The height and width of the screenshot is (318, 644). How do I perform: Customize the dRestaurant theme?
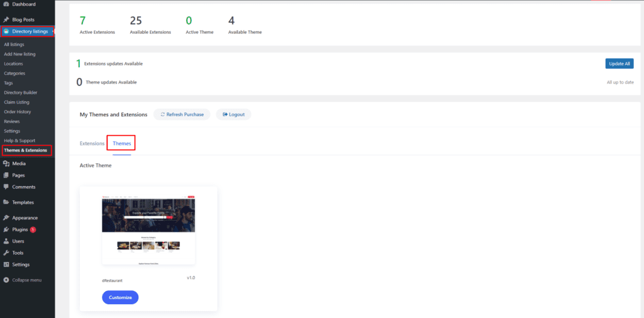click(120, 297)
